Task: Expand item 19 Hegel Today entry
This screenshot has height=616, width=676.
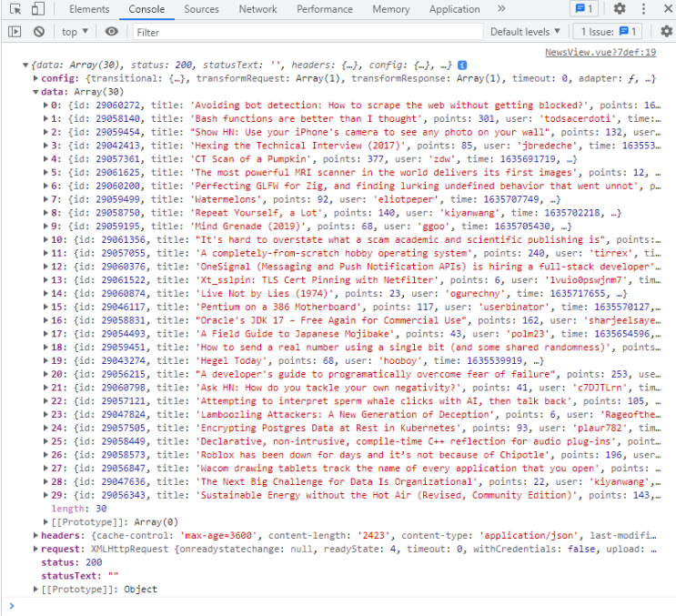Action: 45,361
